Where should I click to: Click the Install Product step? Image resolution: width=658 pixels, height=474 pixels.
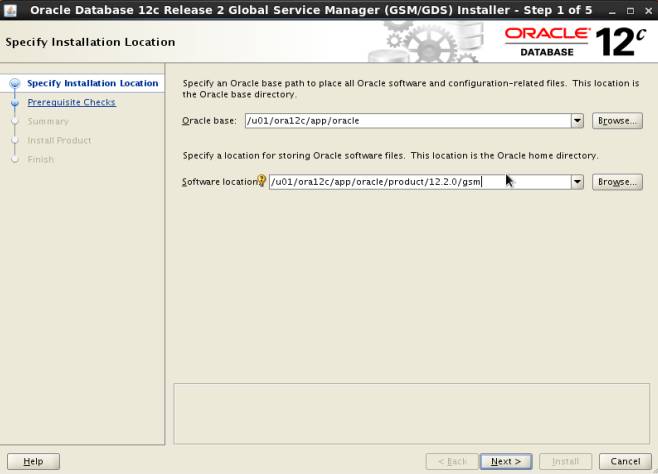(59, 140)
